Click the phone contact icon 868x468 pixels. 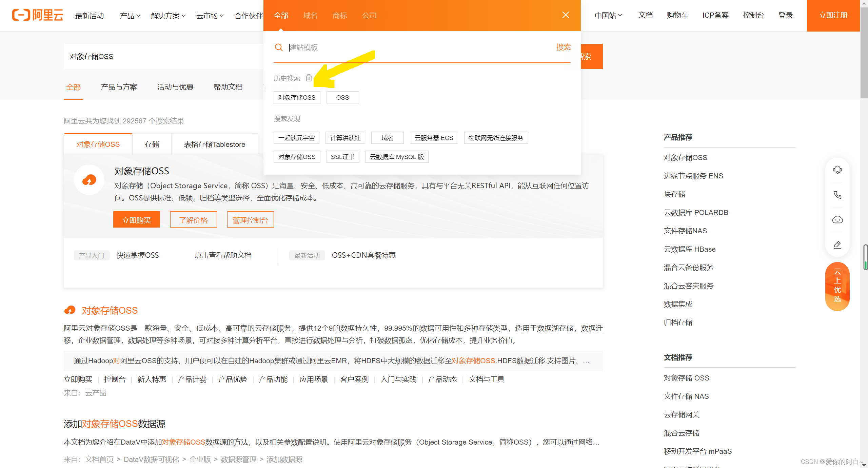(x=837, y=195)
